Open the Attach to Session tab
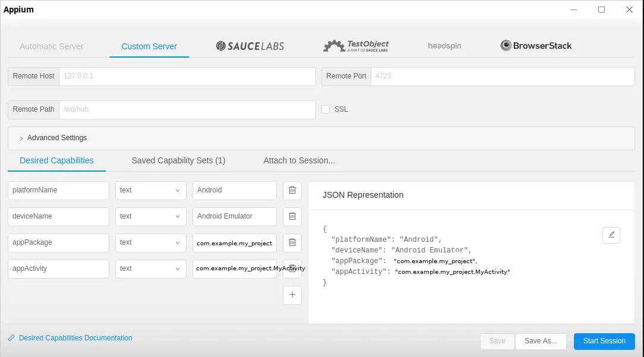Viewport: 644px width, 357px height. point(299,160)
